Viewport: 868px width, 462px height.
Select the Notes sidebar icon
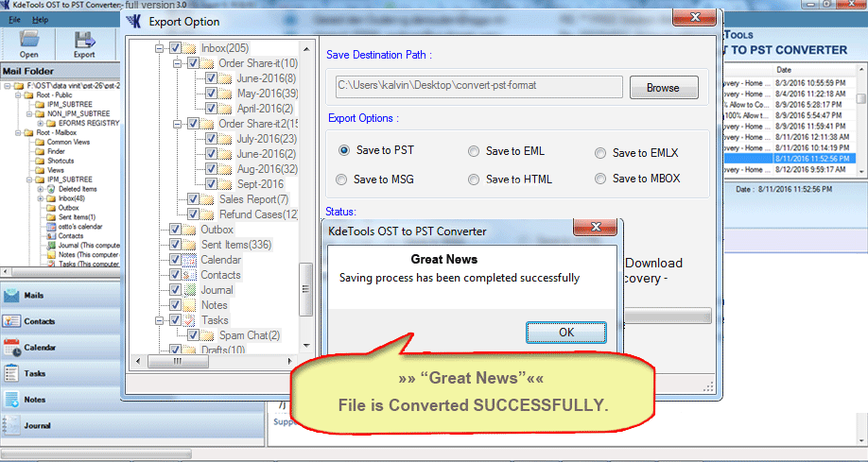coord(11,400)
